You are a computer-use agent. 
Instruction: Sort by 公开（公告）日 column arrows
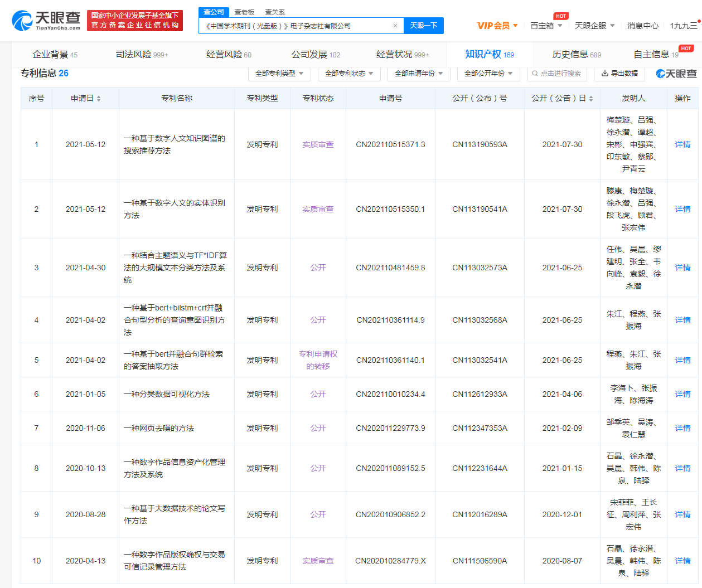pos(591,99)
